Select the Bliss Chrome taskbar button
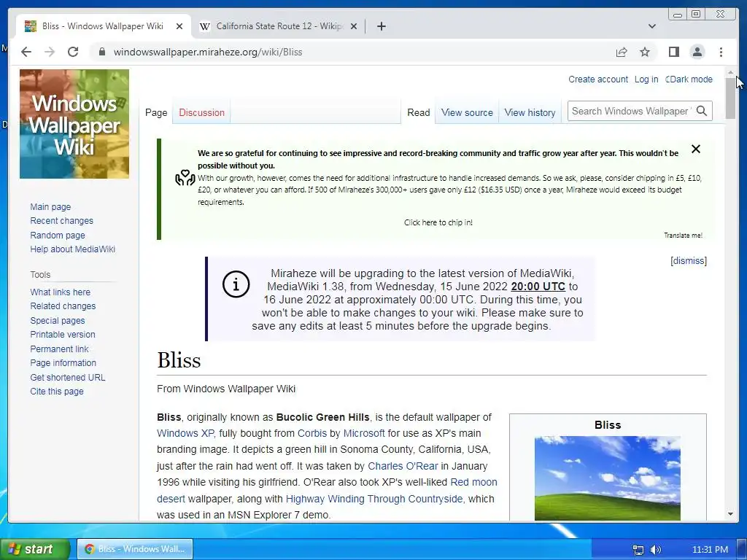The image size is (747, 560). (x=135, y=549)
